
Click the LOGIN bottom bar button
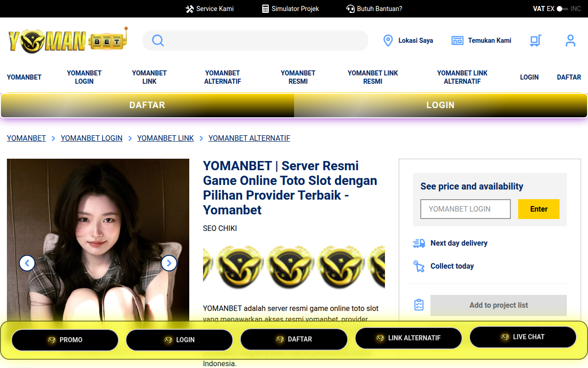(179, 340)
